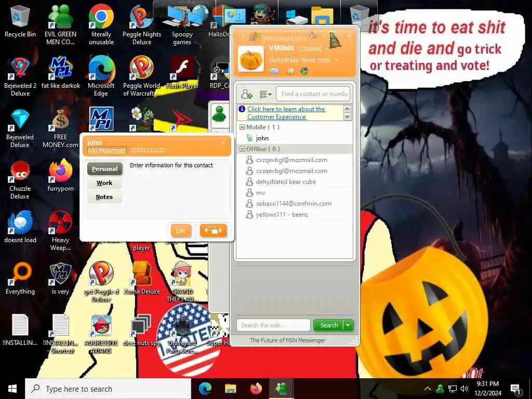Launch the AGGRESSIVE AVIANS bird icon
Viewport: 532px width, 399px height.
pyautogui.click(x=101, y=334)
